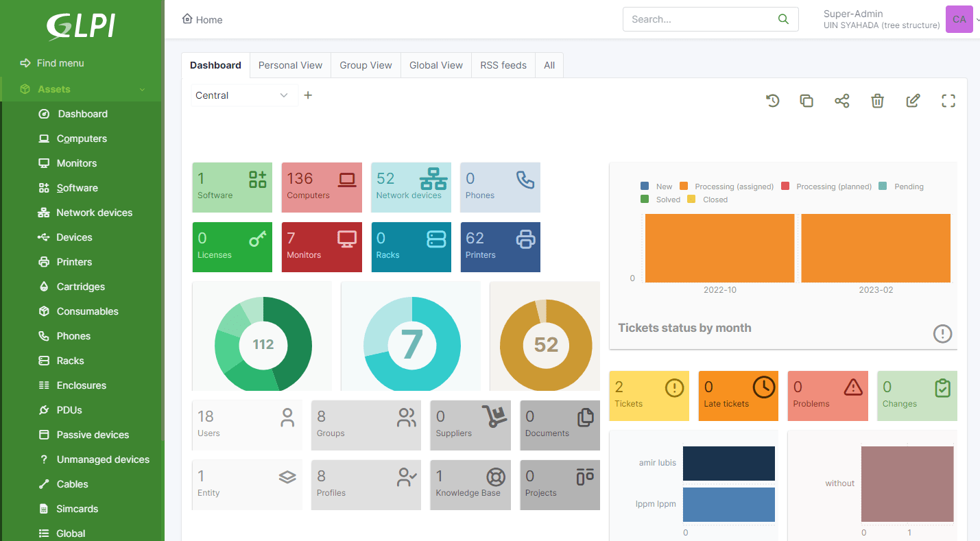Click the orange 2022-10 chart bar
This screenshot has height=541, width=980.
pos(719,248)
